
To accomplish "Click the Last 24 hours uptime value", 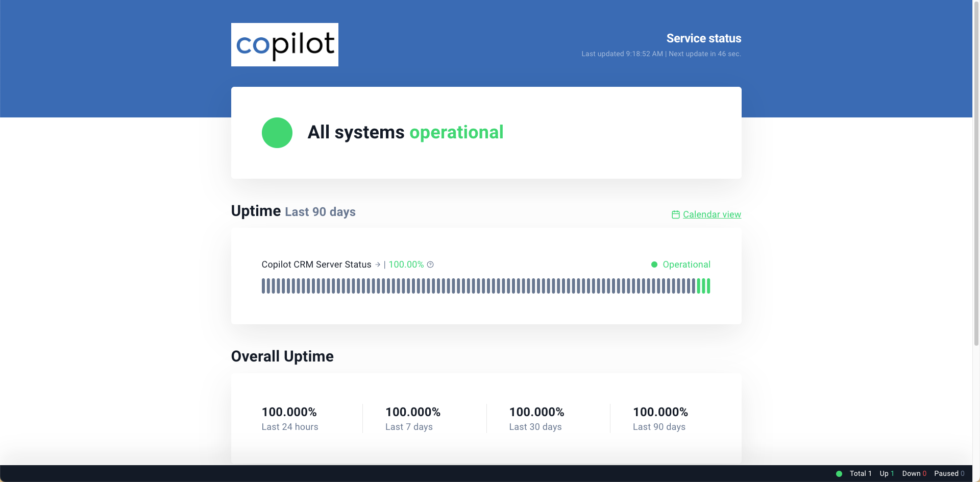I will click(289, 412).
